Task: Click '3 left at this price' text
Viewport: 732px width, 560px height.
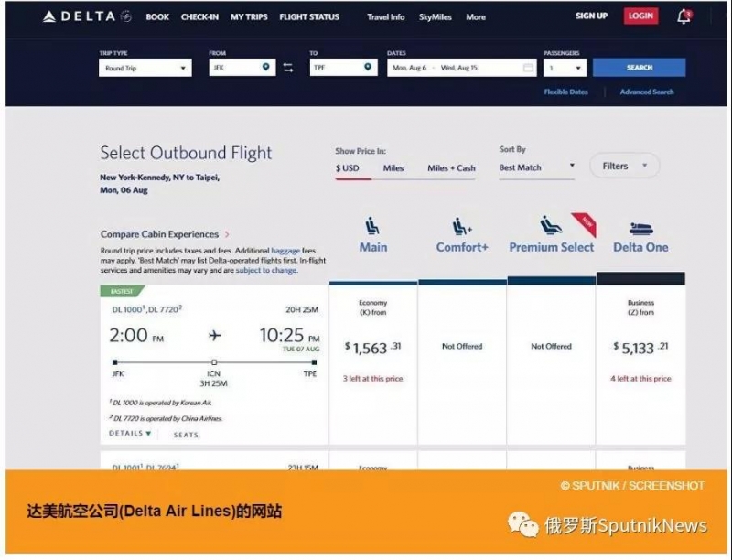Action: [x=372, y=379]
